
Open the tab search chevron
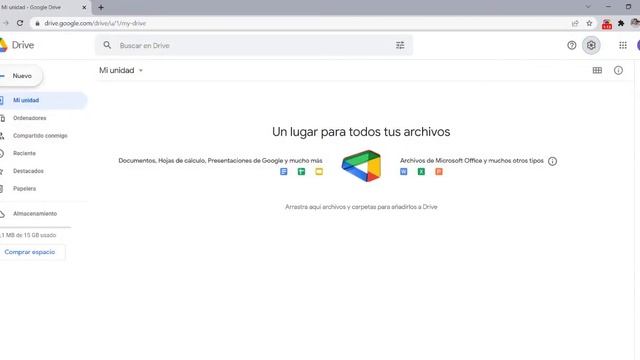[588, 7]
